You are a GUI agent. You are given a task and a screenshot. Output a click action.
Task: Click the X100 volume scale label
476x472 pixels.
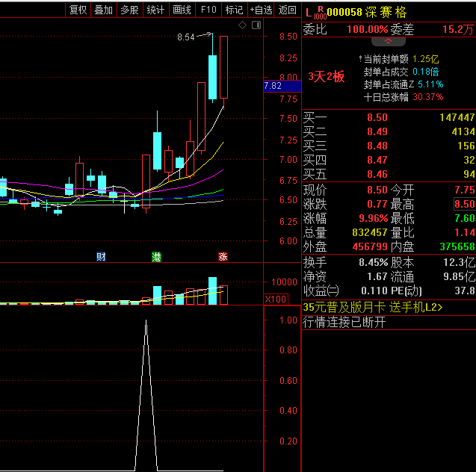(x=275, y=299)
